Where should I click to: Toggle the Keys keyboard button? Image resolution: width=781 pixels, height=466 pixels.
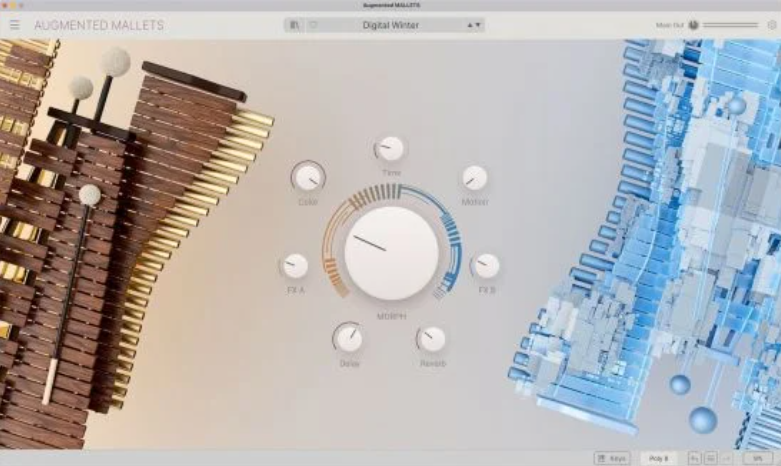tap(612, 458)
